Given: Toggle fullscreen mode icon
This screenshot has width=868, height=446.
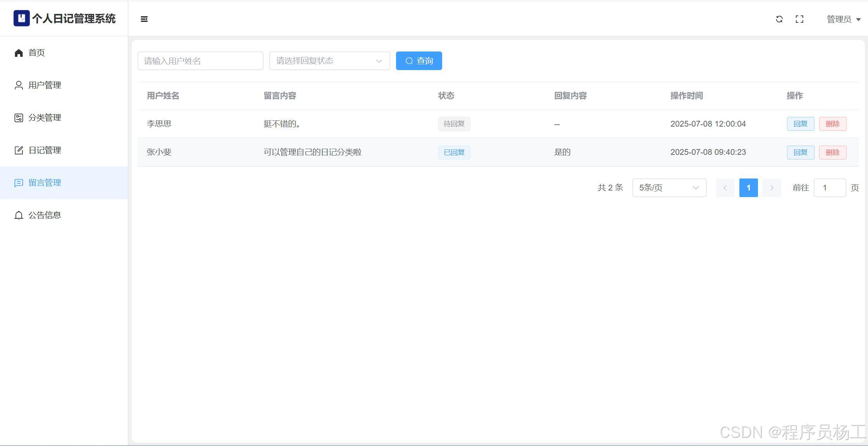Looking at the screenshot, I should point(799,19).
